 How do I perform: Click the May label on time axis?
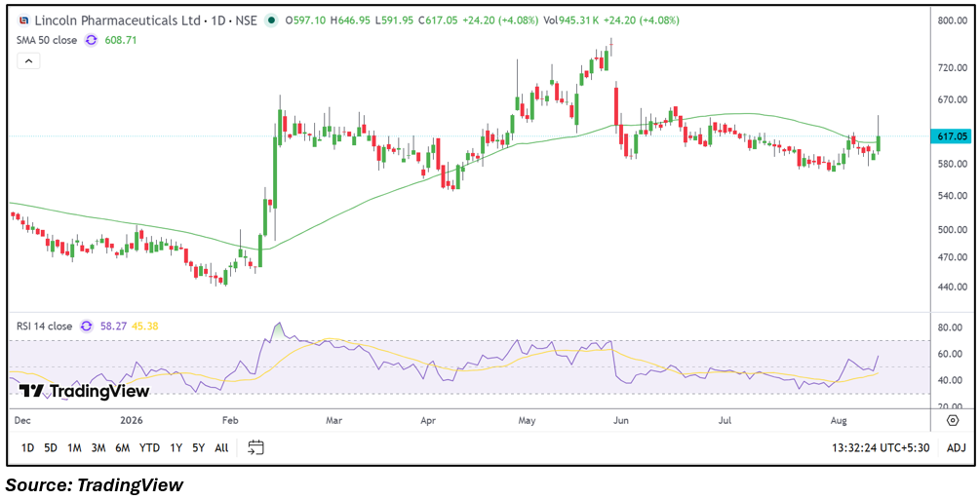coord(529,420)
